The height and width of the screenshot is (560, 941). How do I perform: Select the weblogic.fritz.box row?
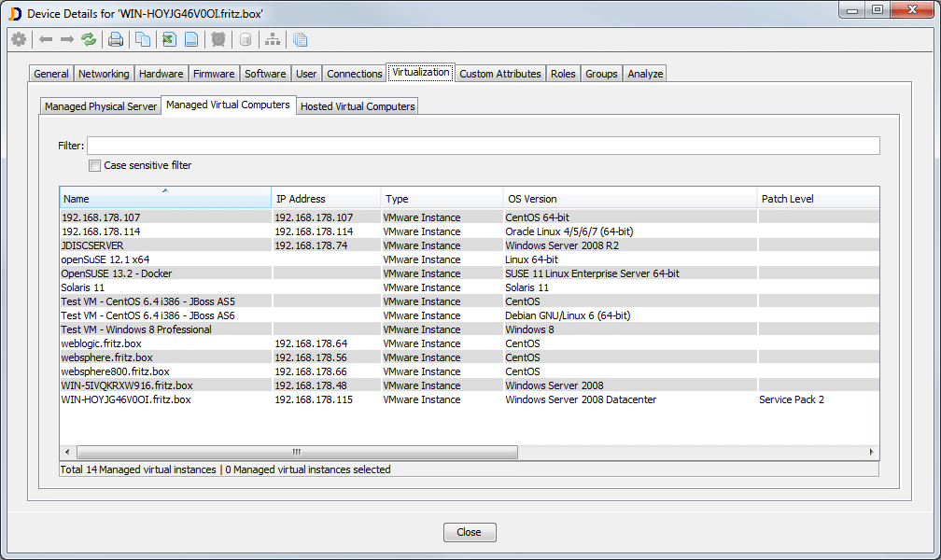click(187, 343)
